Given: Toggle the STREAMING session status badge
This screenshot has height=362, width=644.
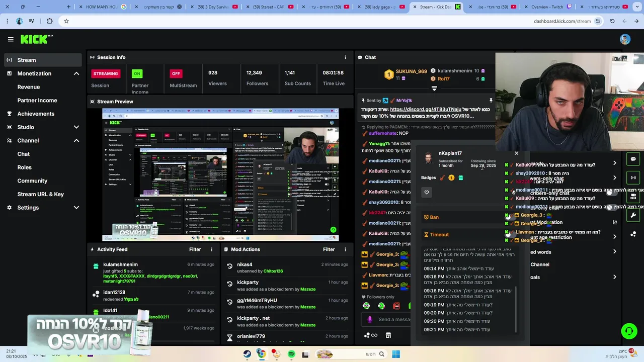Looking at the screenshot, I should [x=106, y=73].
